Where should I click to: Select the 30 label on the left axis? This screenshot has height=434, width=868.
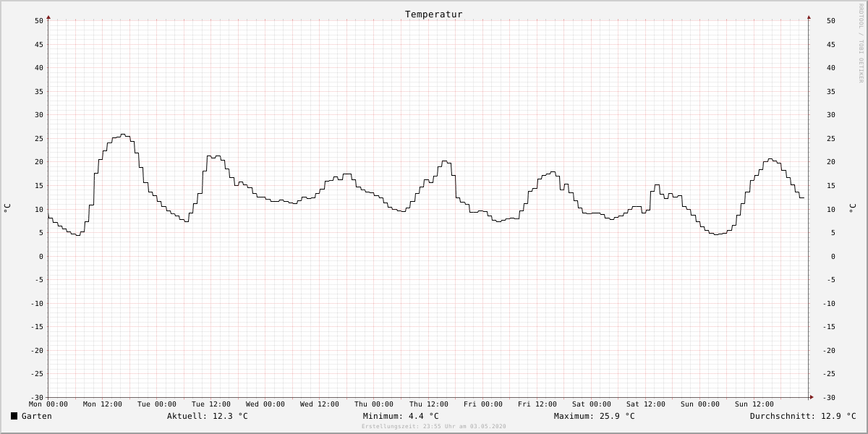coord(39,115)
